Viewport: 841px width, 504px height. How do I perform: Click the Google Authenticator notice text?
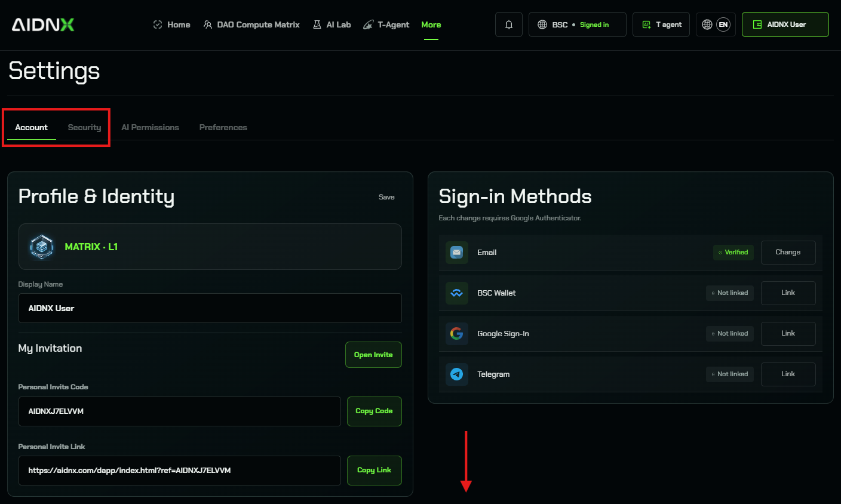[x=510, y=218]
